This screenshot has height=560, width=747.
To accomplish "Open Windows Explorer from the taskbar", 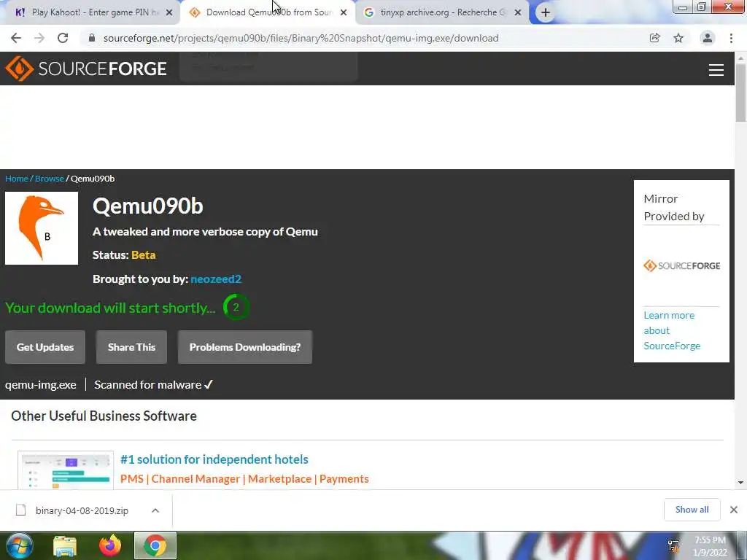I will [65, 546].
